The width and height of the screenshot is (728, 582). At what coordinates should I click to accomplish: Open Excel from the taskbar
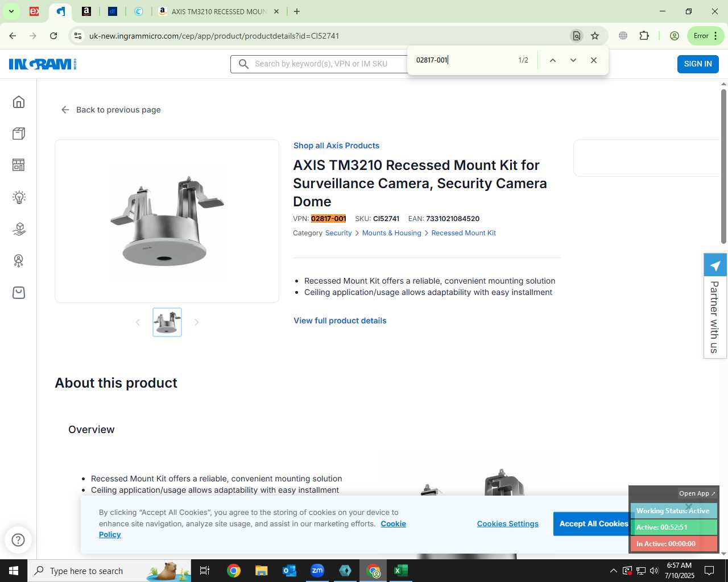click(x=400, y=571)
